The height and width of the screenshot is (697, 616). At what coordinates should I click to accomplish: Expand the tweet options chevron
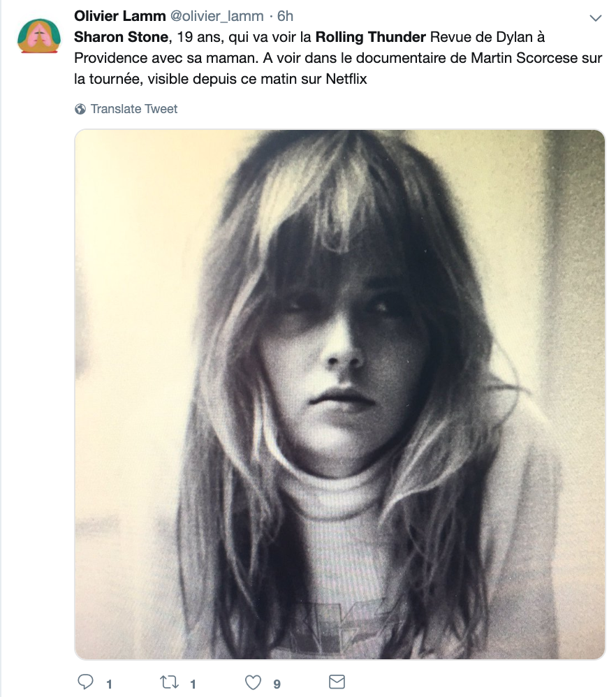[x=595, y=18]
